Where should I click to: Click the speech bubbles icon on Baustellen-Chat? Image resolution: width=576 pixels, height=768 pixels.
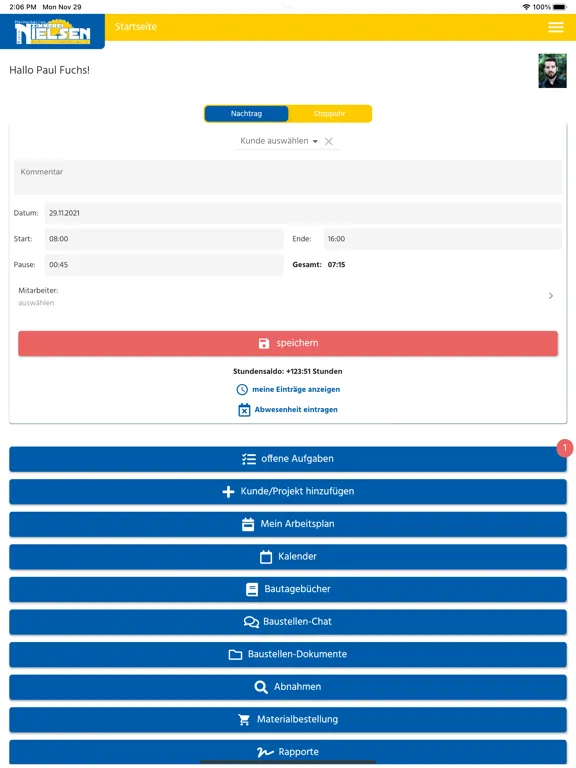[251, 622]
